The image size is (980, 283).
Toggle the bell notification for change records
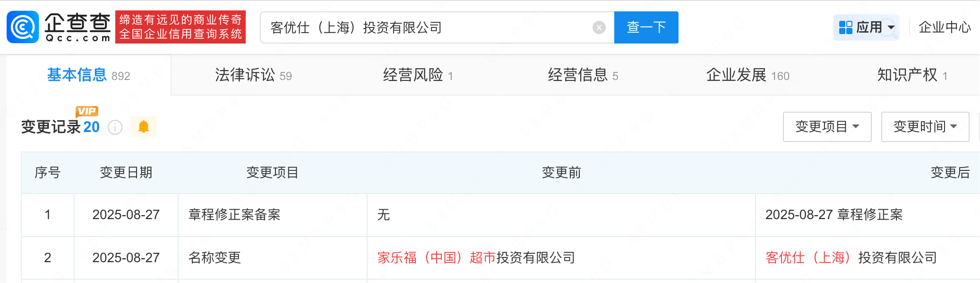pyautogui.click(x=144, y=127)
